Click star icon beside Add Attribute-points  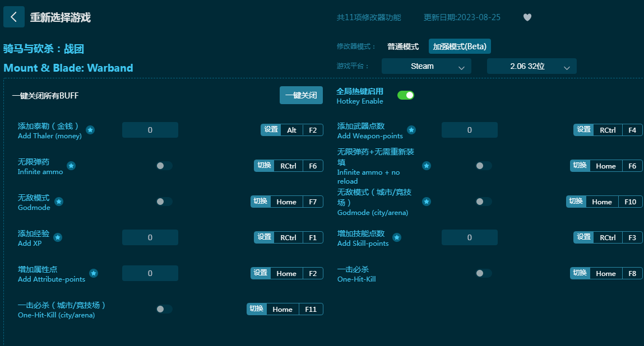pyautogui.click(x=94, y=273)
